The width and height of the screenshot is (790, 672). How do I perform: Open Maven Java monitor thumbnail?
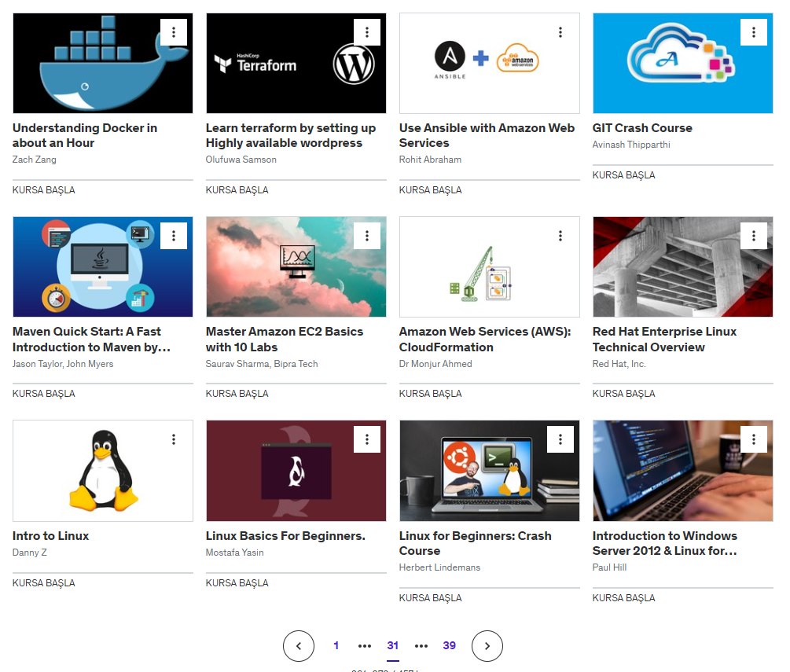point(103,267)
